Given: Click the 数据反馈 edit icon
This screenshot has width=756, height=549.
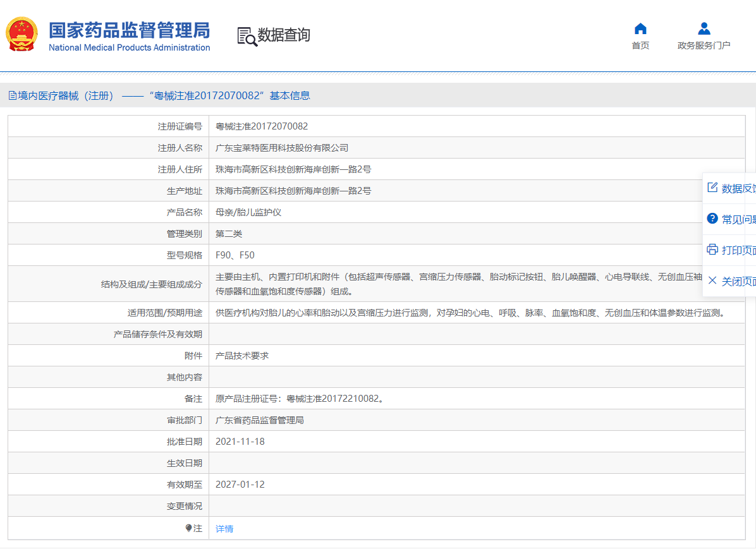Looking at the screenshot, I should (x=712, y=188).
